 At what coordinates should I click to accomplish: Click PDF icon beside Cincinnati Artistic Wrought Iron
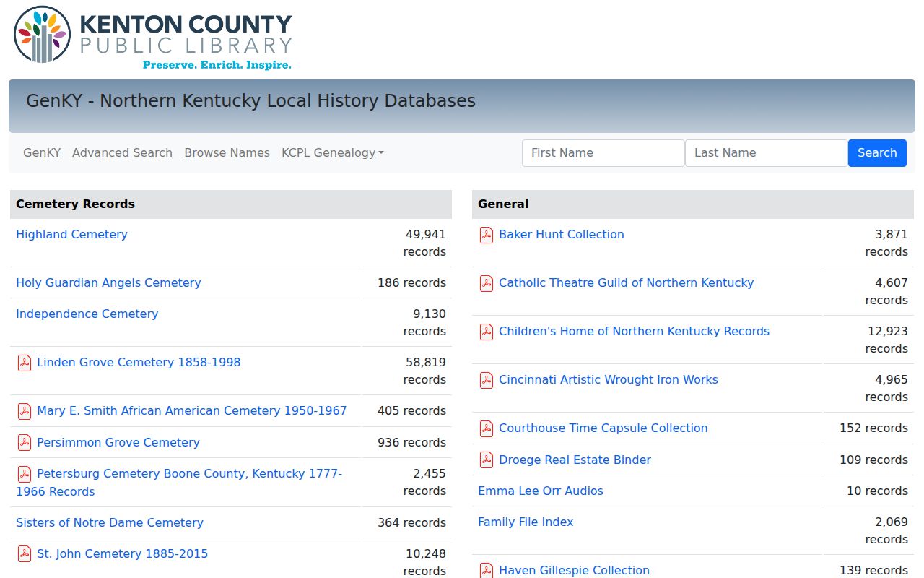(x=487, y=380)
